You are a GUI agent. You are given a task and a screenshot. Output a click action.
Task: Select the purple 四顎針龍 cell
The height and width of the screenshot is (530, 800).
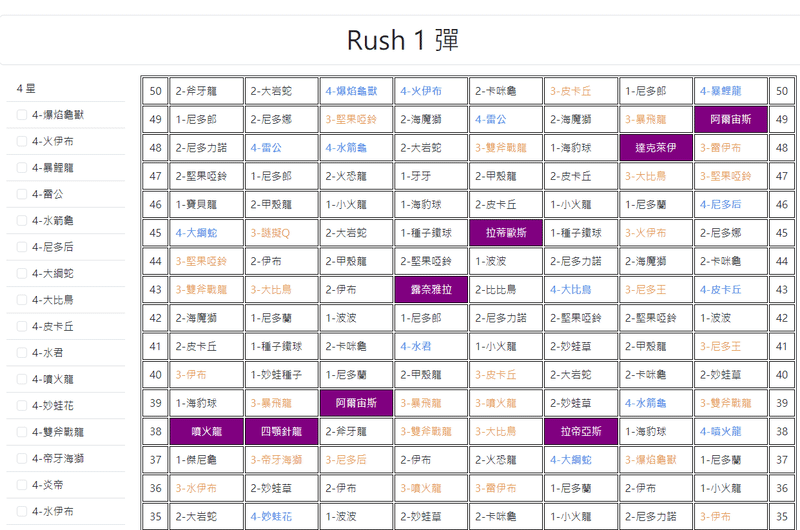[282, 432]
